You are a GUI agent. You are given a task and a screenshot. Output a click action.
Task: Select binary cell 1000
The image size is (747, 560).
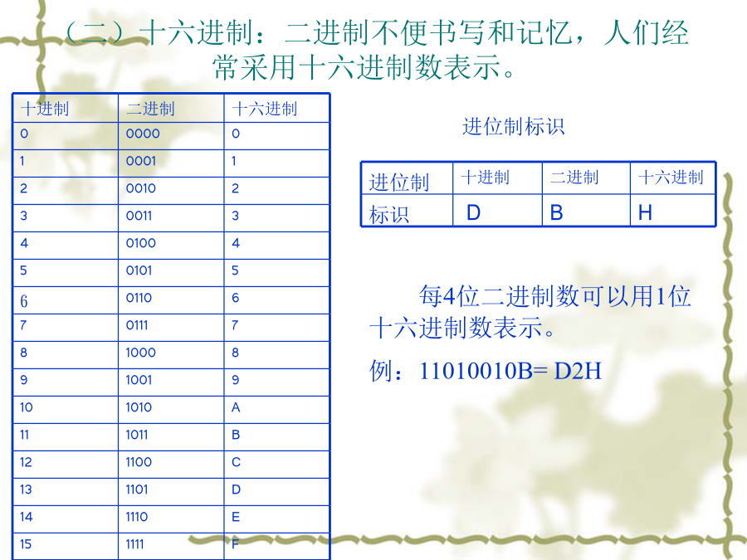[171, 355]
